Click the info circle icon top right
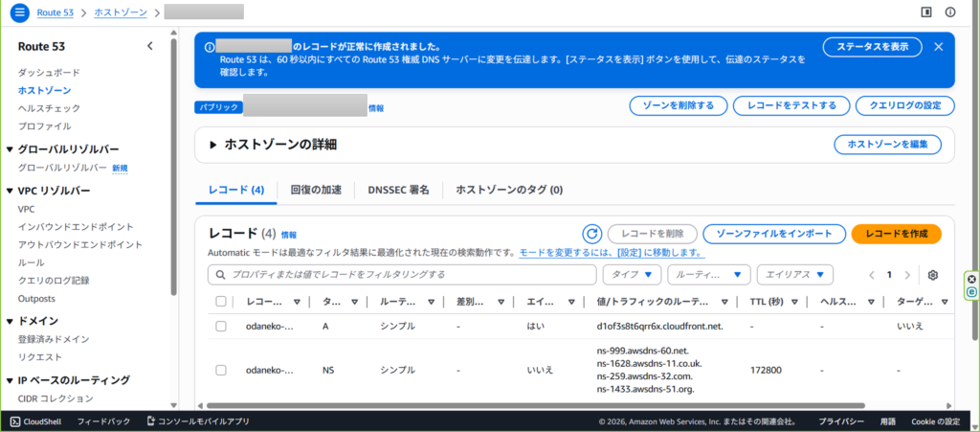This screenshot has height=432, width=980. tap(950, 12)
